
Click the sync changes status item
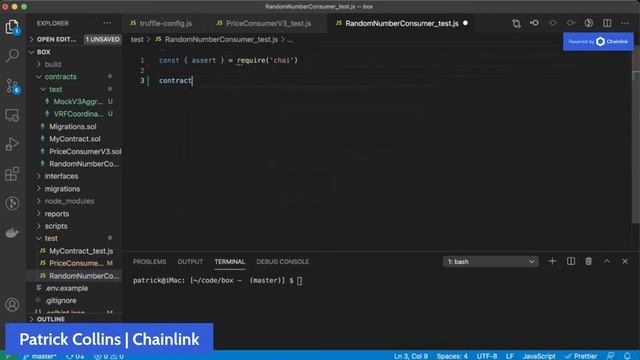tap(75, 356)
